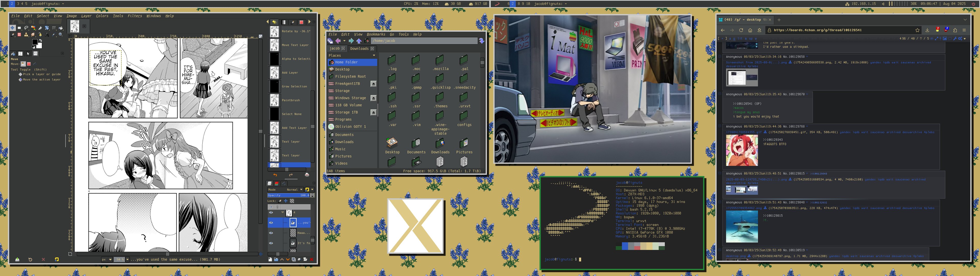The height and width of the screenshot is (276, 980).
Task: Select the Paintbrush tool in GIMP toolbox
Action: point(13,35)
